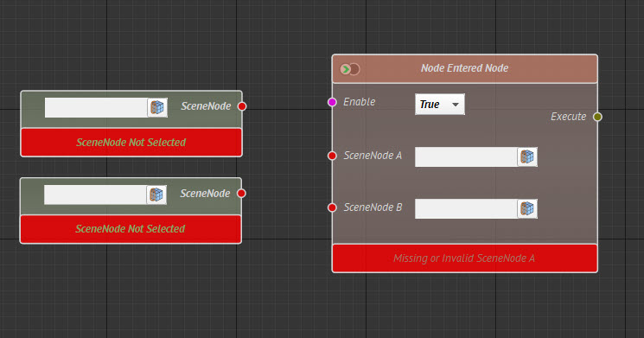This screenshot has width=644, height=338.
Task: Click the scene picker icon in lower SceneNode block
Action: tap(156, 195)
